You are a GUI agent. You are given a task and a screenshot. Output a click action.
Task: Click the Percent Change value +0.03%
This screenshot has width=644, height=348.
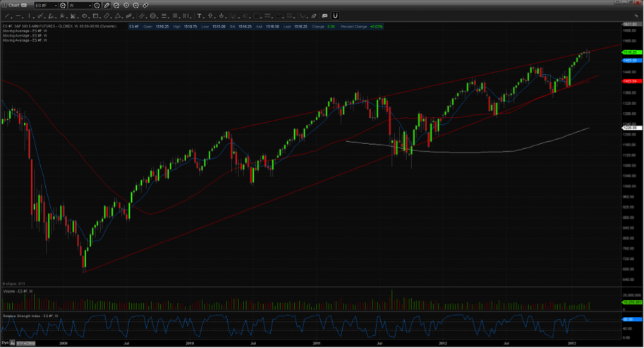click(x=376, y=26)
